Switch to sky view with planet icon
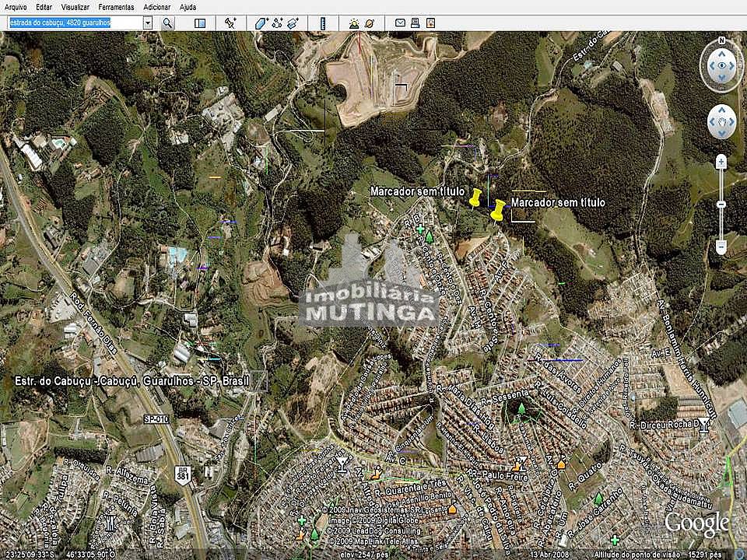The width and height of the screenshot is (747, 560). pos(369,23)
